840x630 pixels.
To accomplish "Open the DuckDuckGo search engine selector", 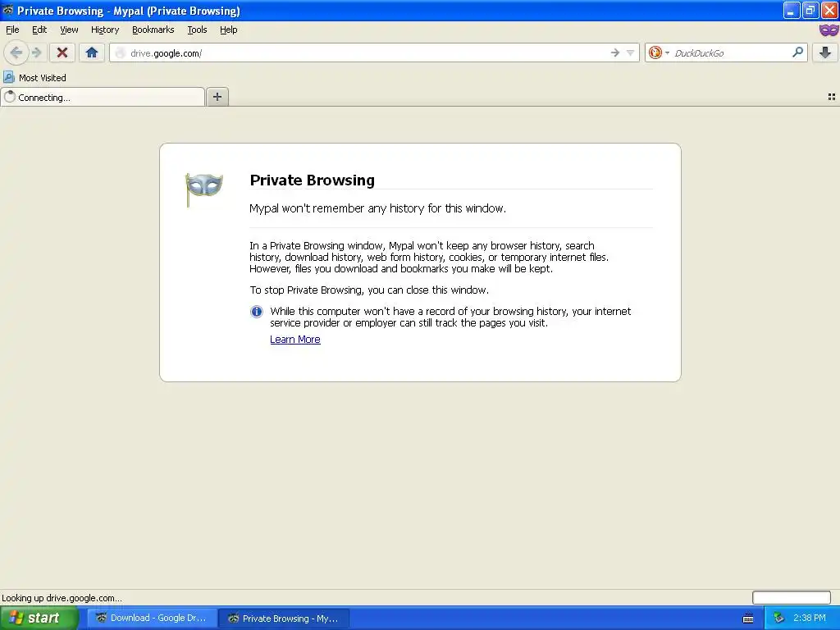I will (659, 52).
